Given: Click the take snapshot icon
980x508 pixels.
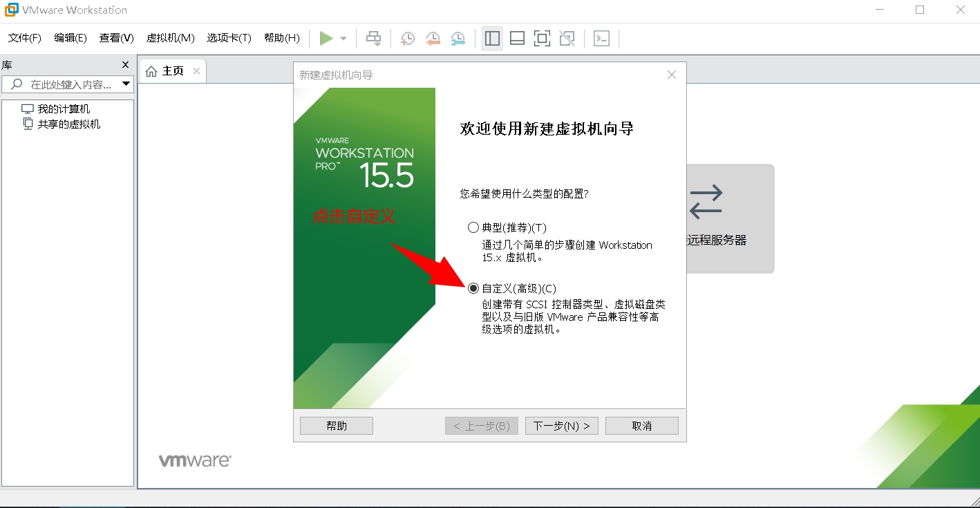Looking at the screenshot, I should (408, 39).
